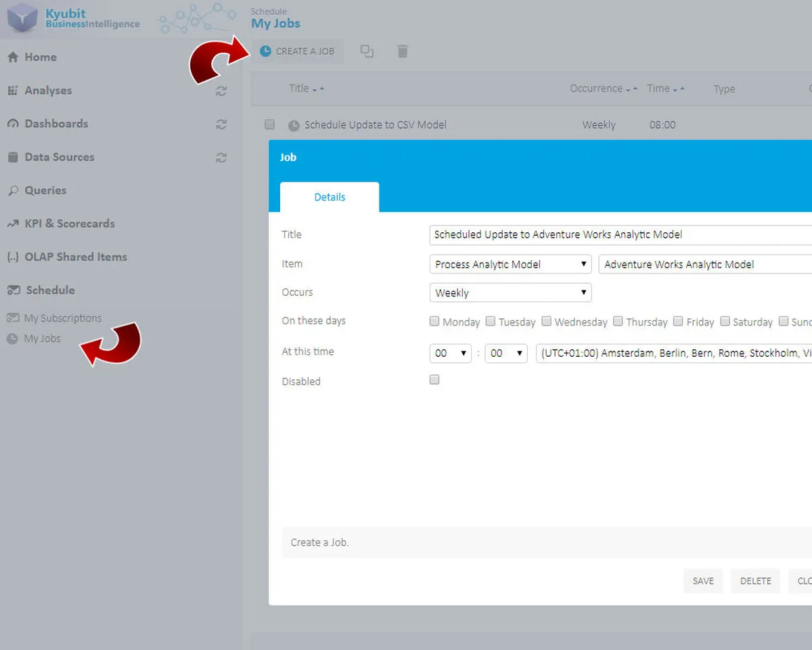Image resolution: width=812 pixels, height=650 pixels.
Task: Open the OLAP Shared Items menu item
Action: coord(76,257)
